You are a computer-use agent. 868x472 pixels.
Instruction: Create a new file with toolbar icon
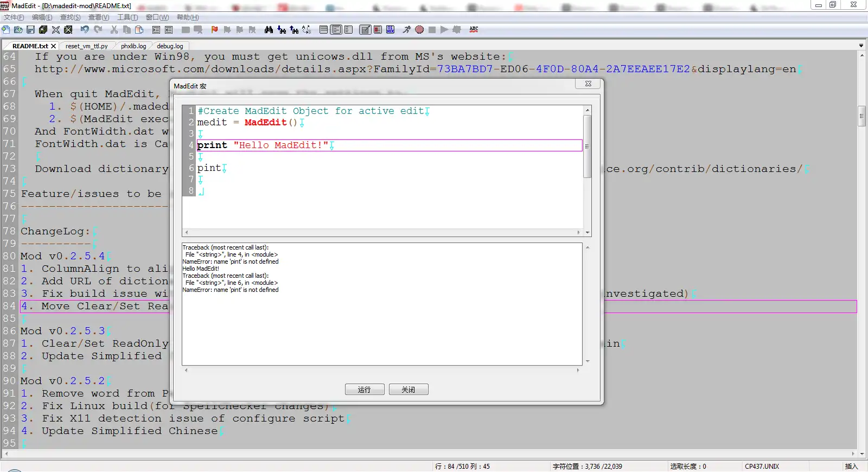point(6,30)
